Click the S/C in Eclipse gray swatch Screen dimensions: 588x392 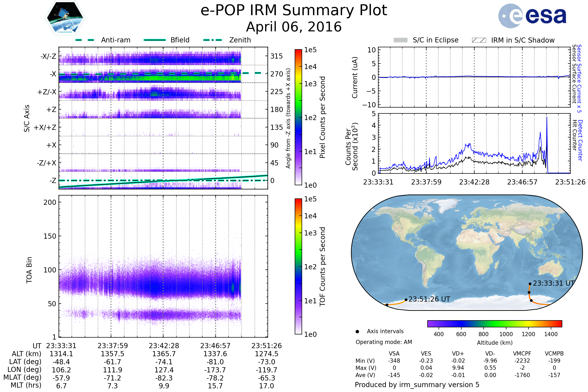400,40
